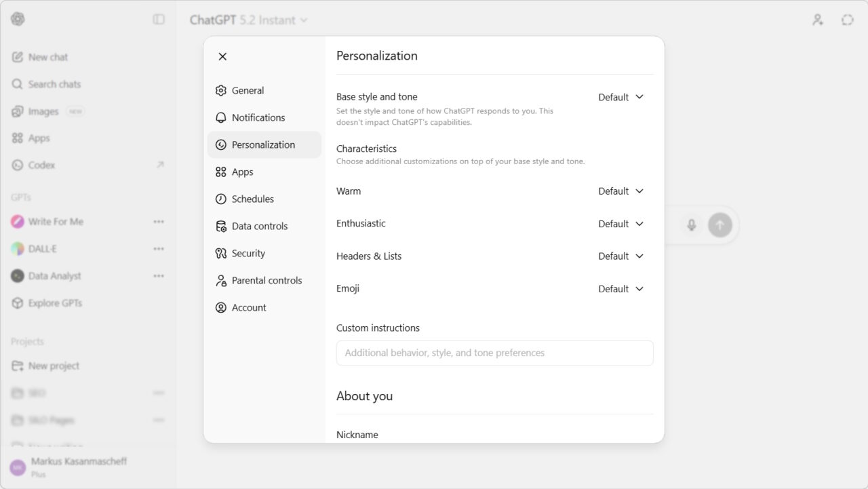868x489 pixels.
Task: Click the Search chats icon
Action: click(17, 84)
